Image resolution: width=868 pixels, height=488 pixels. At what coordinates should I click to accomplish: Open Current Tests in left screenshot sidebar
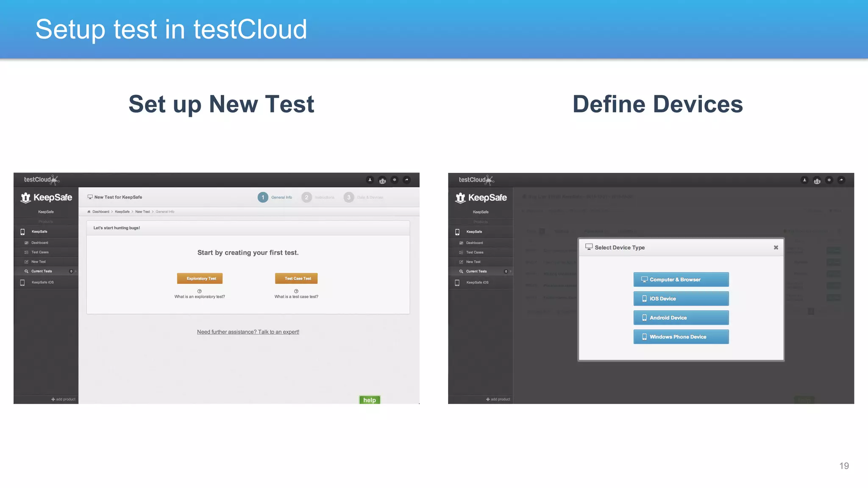46,271
